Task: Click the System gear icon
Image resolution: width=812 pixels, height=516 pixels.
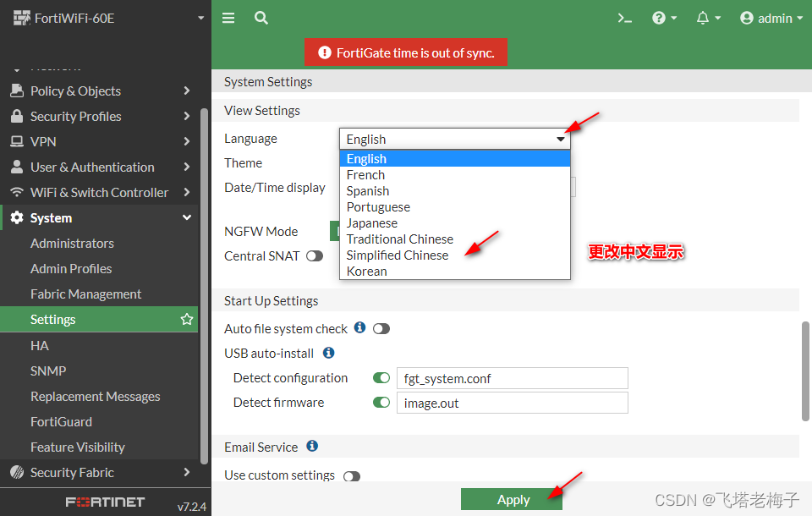Action: tap(17, 217)
